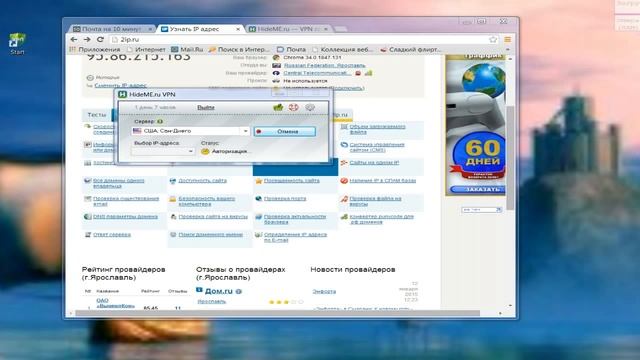
Task: Open the Приложения bookmark
Action: [x=95, y=49]
